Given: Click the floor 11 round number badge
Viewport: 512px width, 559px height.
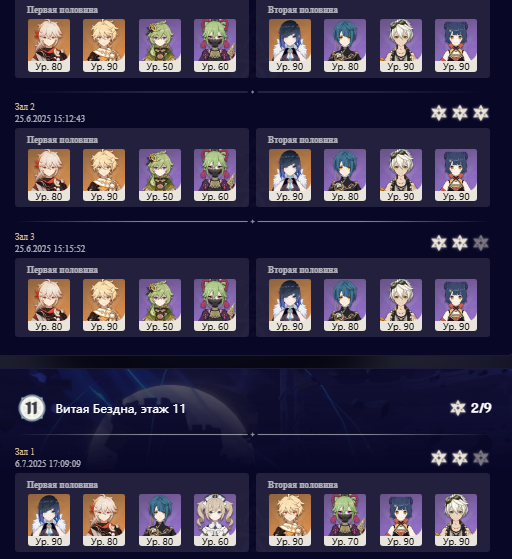Looking at the screenshot, I should [32, 408].
